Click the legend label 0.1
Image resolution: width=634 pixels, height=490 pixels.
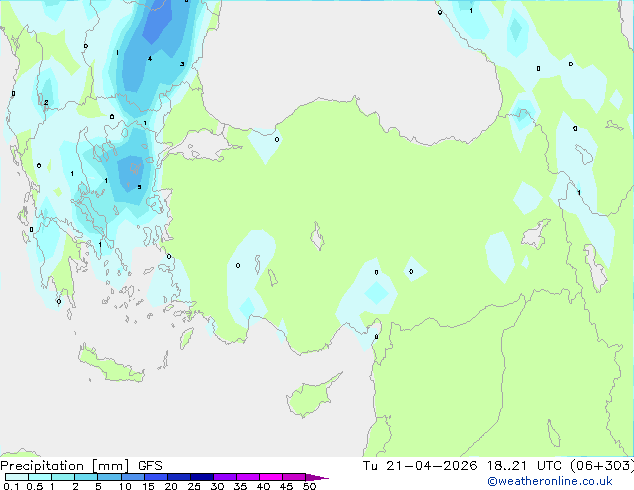(x=11, y=486)
